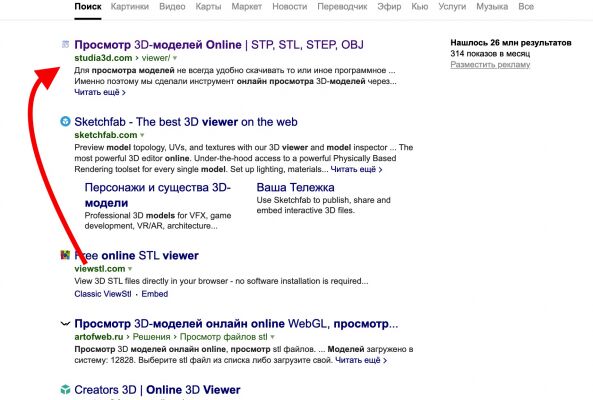Image resolution: width=593 pixels, height=400 pixels.
Task: Click the viewstl.com favicon icon
Action: coord(65,255)
